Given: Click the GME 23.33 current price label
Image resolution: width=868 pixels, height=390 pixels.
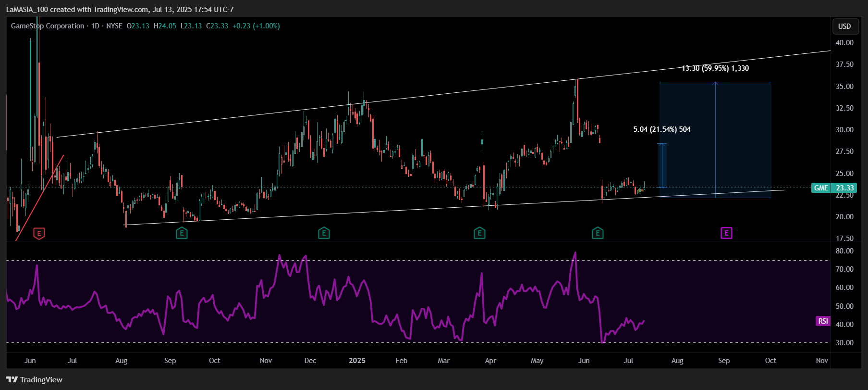Looking at the screenshot, I should coord(834,188).
